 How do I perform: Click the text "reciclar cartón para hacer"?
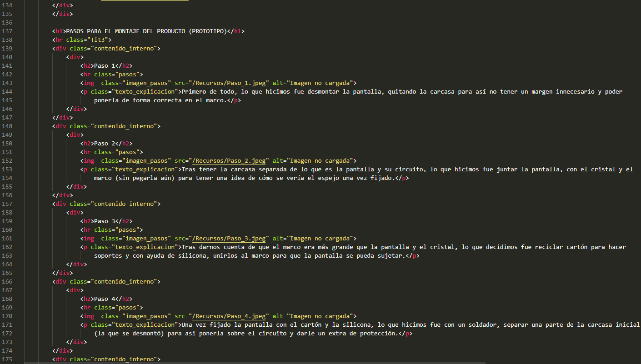click(x=581, y=247)
